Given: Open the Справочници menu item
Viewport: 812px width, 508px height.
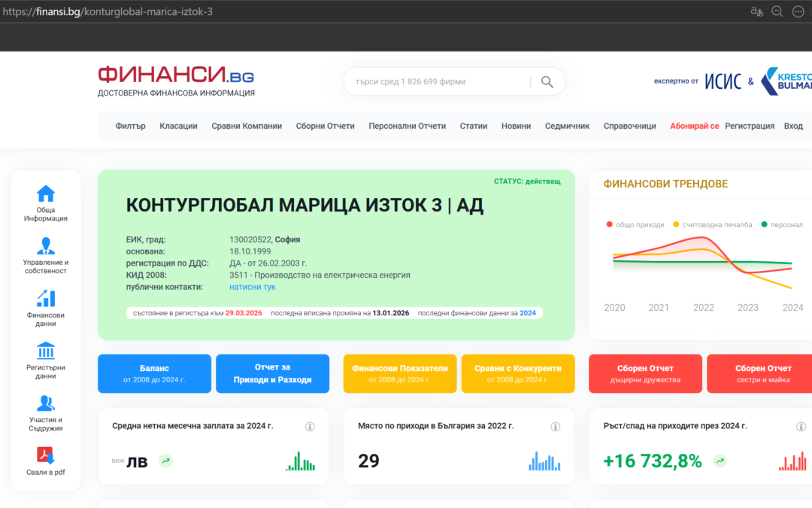Looking at the screenshot, I should pos(630,126).
